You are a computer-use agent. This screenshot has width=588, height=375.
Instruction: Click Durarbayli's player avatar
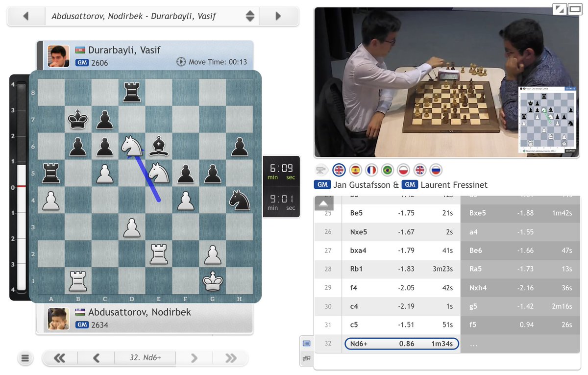click(58, 56)
